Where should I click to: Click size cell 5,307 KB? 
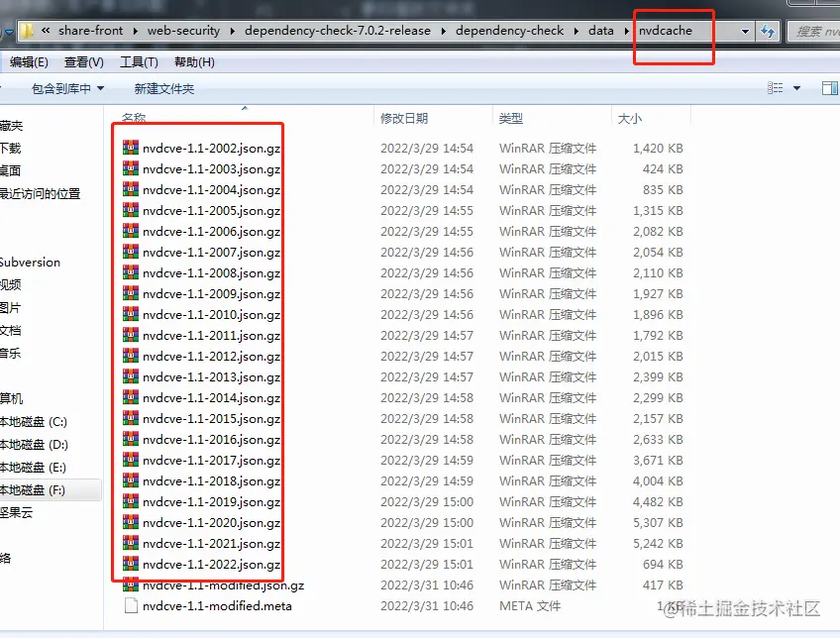point(658,522)
